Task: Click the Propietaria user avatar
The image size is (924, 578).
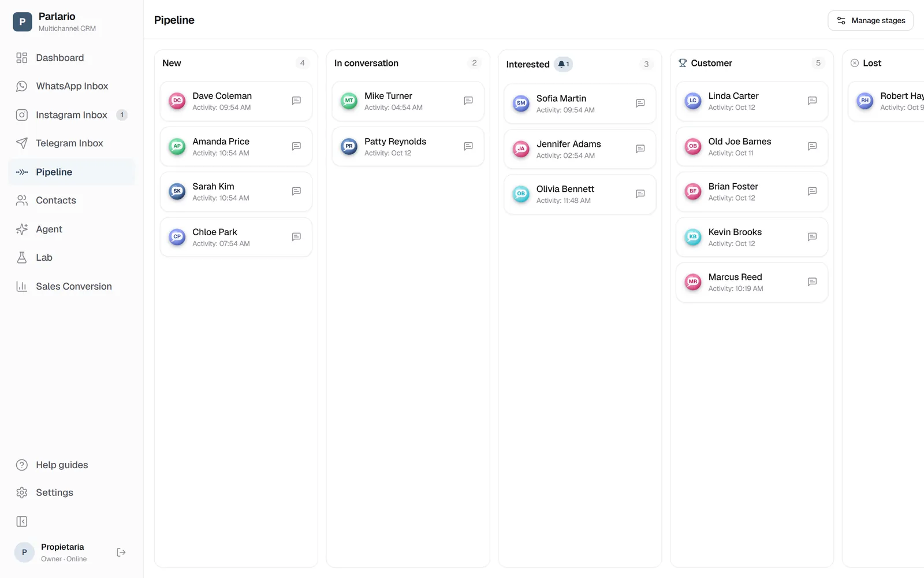Action: click(x=24, y=553)
